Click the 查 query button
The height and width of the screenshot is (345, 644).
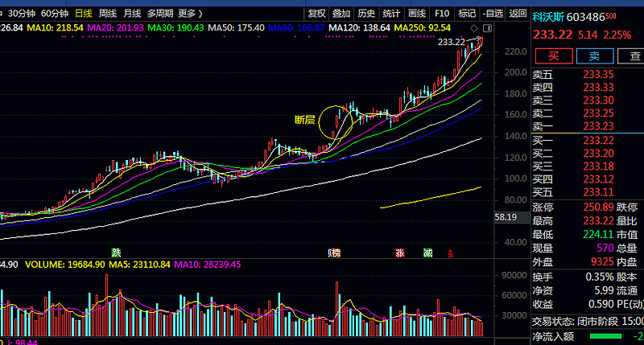tap(633, 55)
